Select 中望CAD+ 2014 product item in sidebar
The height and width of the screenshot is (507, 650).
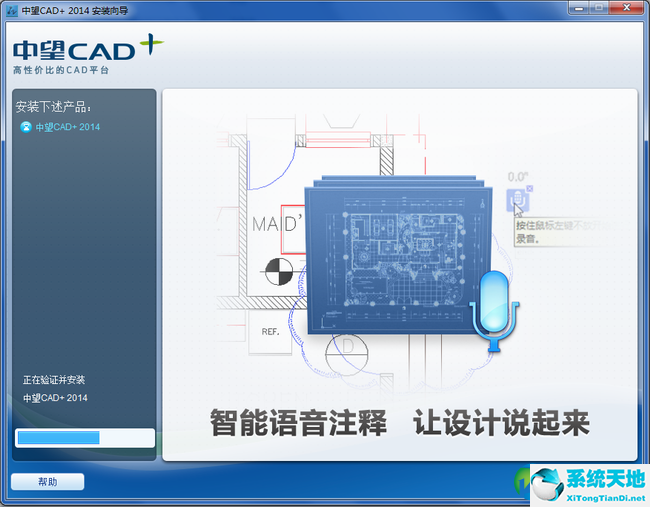click(x=61, y=127)
